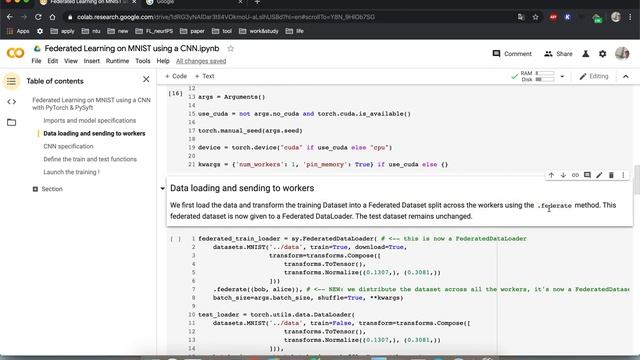Click the flask icon next to Share

click(586, 54)
